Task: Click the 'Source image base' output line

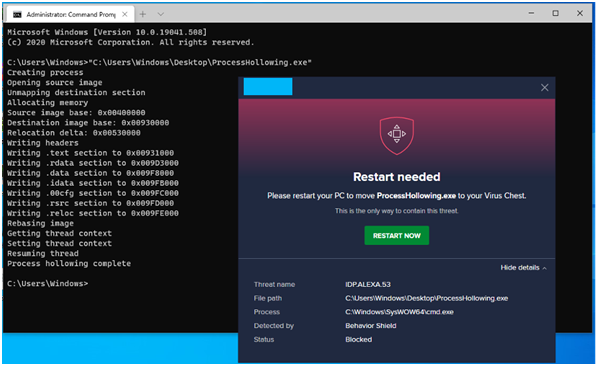Action: coord(76,113)
